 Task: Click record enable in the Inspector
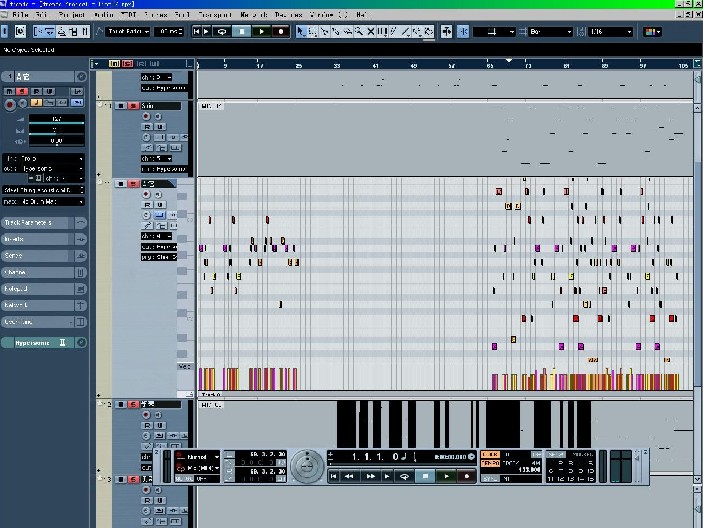pos(10,103)
